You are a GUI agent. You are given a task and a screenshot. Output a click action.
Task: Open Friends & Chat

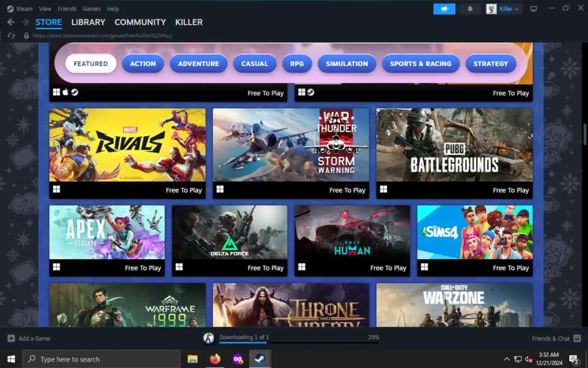(x=555, y=339)
